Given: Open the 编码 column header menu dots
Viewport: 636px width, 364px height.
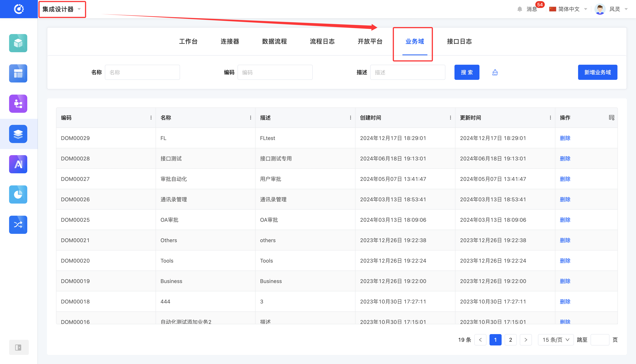Looking at the screenshot, I should tap(151, 117).
